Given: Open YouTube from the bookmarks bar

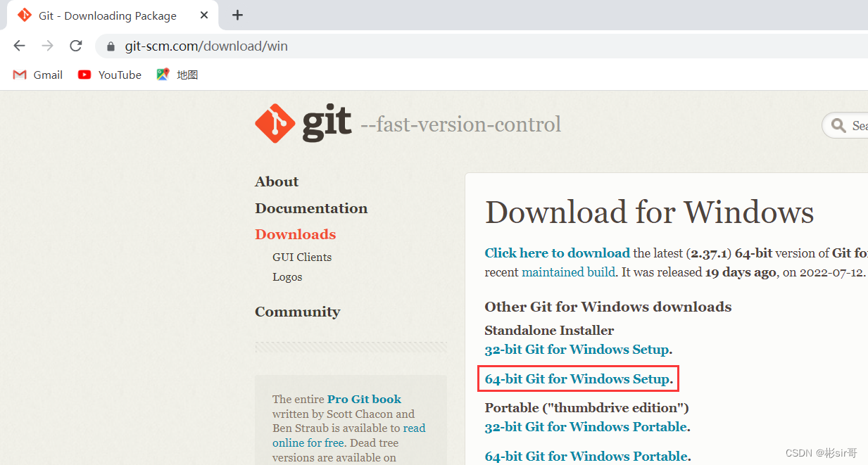Looking at the screenshot, I should (x=109, y=75).
